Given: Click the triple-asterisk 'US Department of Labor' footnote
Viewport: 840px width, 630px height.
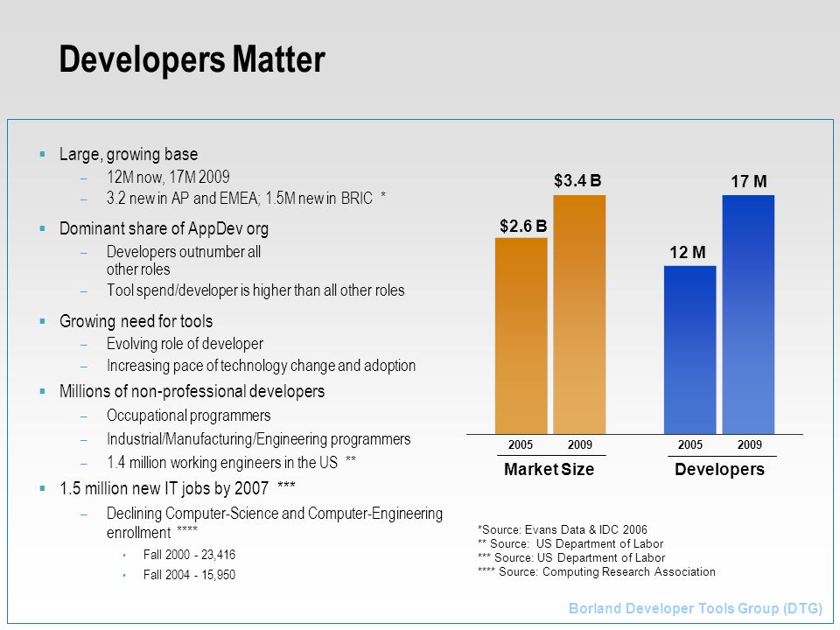Looking at the screenshot, I should click(x=571, y=557).
